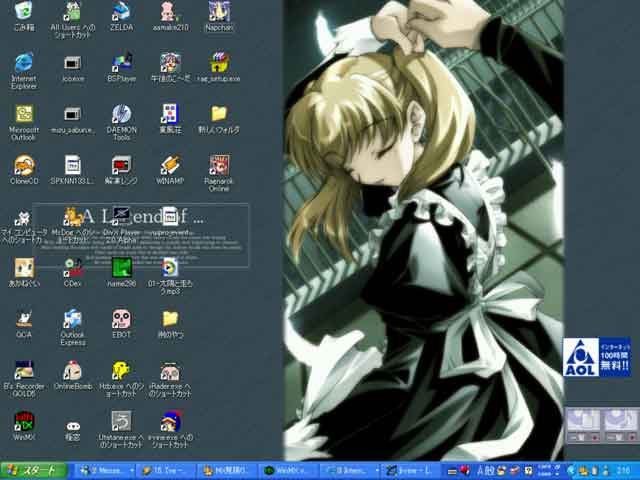Open the EBOT skull icon
Image resolution: width=640 pixels, height=480 pixels.
click(x=121, y=320)
